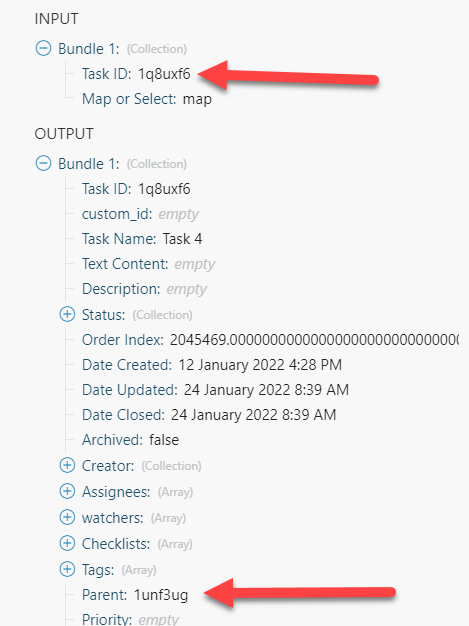Expand the Checklists array

[67, 543]
